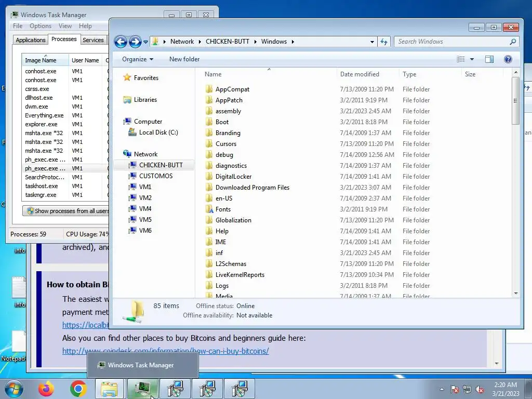Screen dimensions: 532x399
Task: Switch to Services tab in Task Manager
Action: pos(93,40)
